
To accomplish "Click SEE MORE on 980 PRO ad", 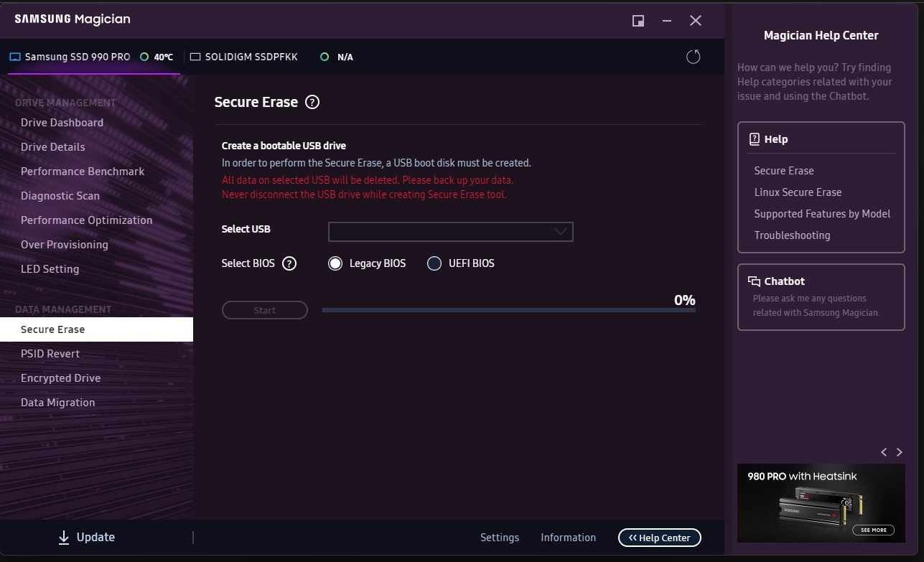I will (x=873, y=530).
